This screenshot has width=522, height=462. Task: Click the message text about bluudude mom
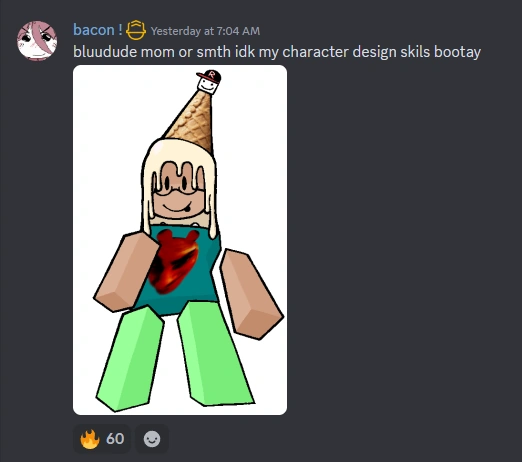(x=277, y=52)
